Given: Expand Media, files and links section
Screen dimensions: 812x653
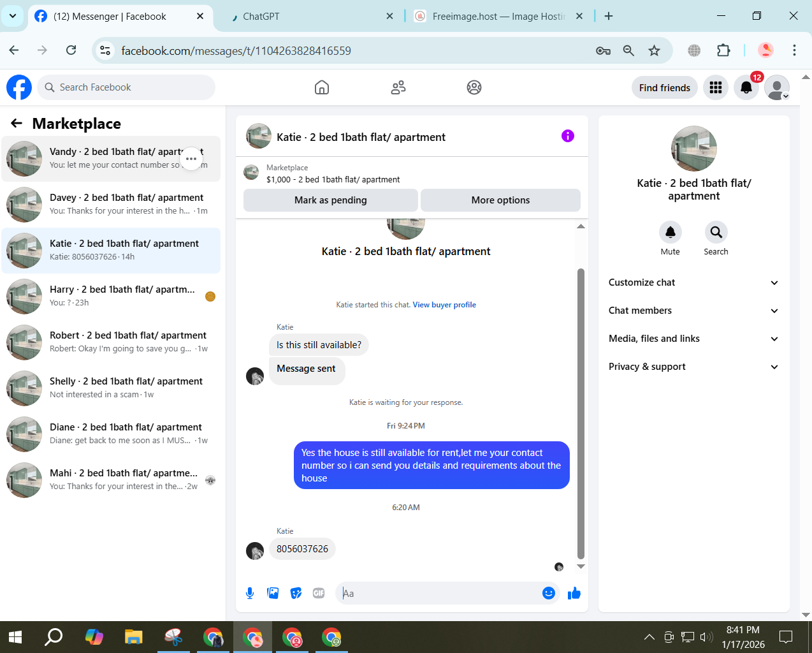Looking at the screenshot, I should click(x=694, y=339).
